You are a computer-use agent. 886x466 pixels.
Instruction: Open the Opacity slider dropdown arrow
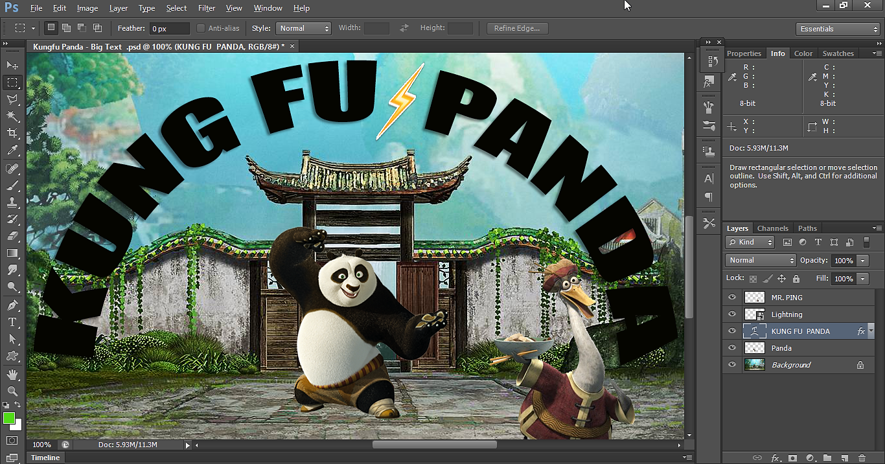[863, 260]
